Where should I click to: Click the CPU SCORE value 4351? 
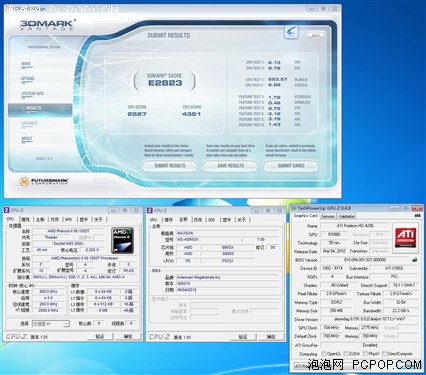pyautogui.click(x=191, y=114)
